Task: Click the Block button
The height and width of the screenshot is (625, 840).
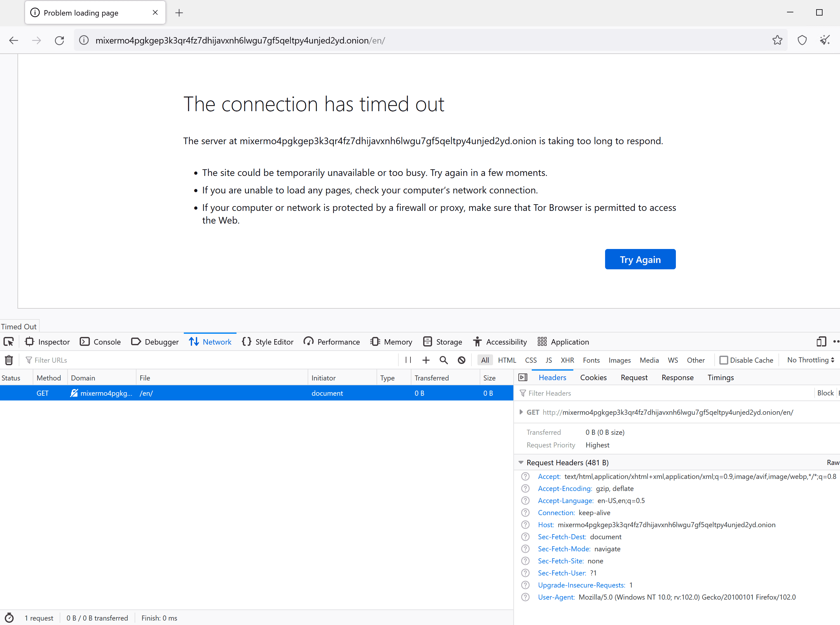Action: (825, 393)
